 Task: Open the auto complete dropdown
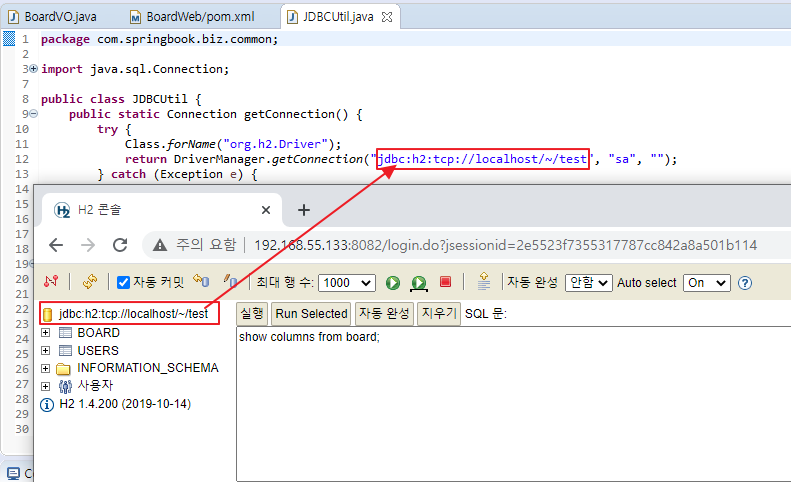tap(589, 283)
